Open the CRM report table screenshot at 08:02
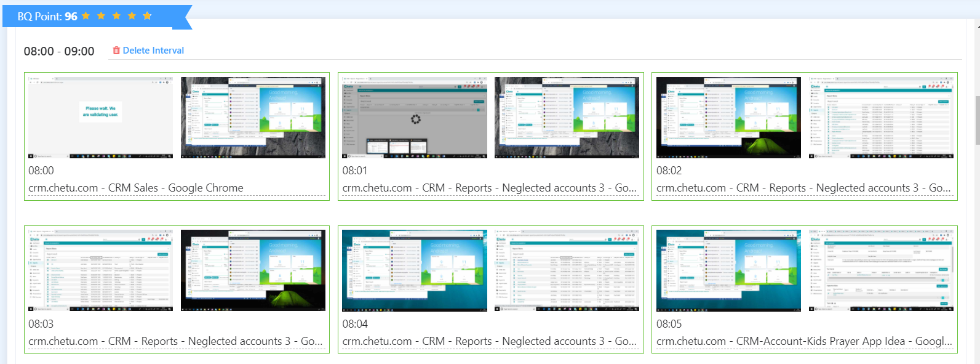The width and height of the screenshot is (980, 364). [881, 118]
